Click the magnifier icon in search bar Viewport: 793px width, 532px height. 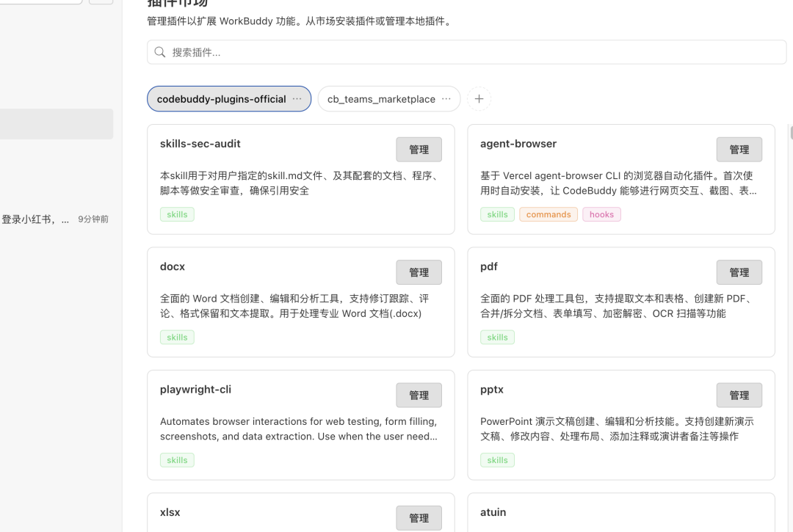coord(160,52)
